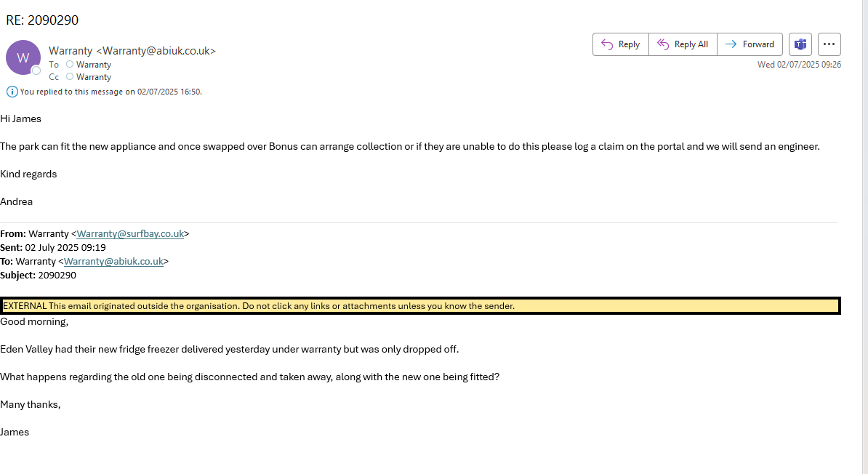Click the presence status circle on the avatar
Image resolution: width=868 pixels, height=474 pixels.
click(36, 71)
